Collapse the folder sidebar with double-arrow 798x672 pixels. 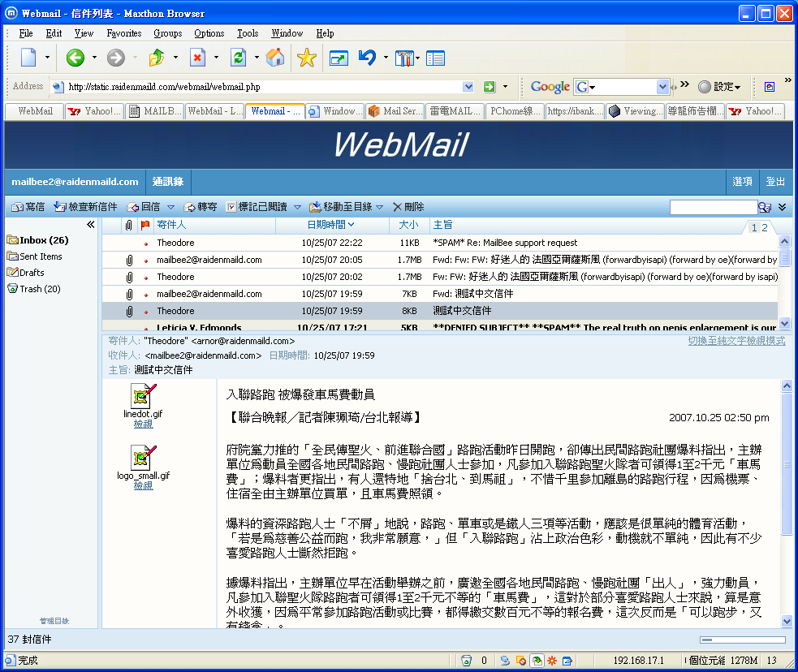[x=91, y=225]
